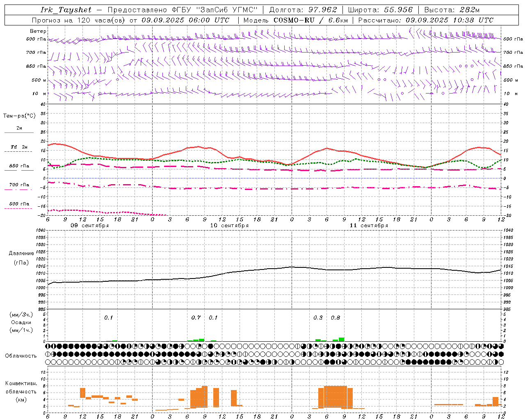Click the 0.8 precipitation amount label
Screen dimensions: 525x420
tap(336, 318)
